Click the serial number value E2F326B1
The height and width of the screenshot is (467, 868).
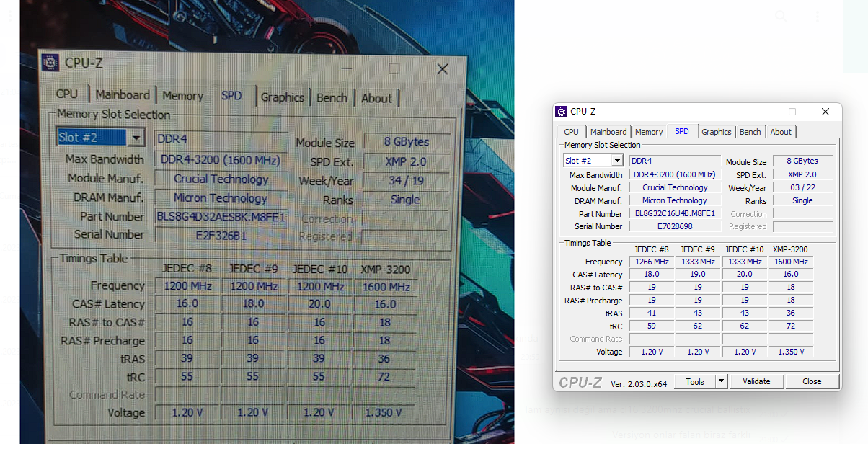[x=221, y=236]
